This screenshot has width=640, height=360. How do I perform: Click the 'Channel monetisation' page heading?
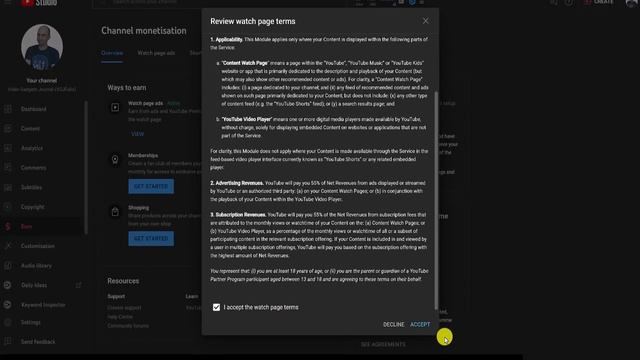click(144, 31)
